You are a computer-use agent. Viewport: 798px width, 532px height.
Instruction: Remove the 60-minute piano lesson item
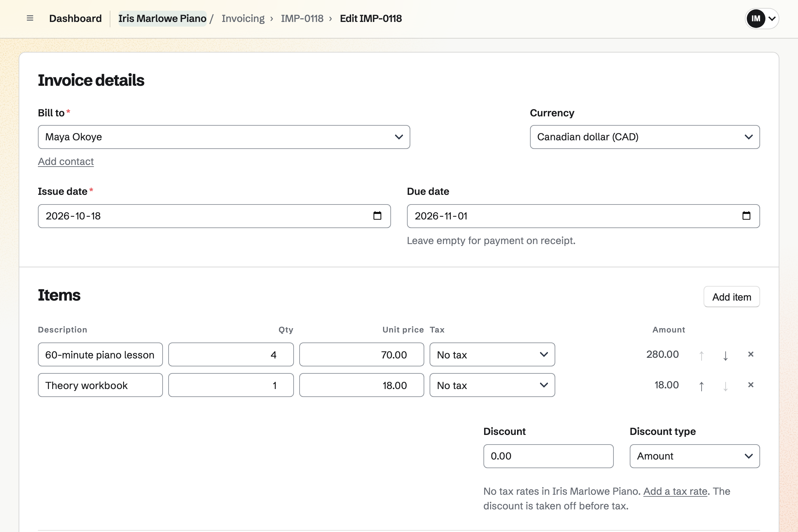pyautogui.click(x=750, y=354)
